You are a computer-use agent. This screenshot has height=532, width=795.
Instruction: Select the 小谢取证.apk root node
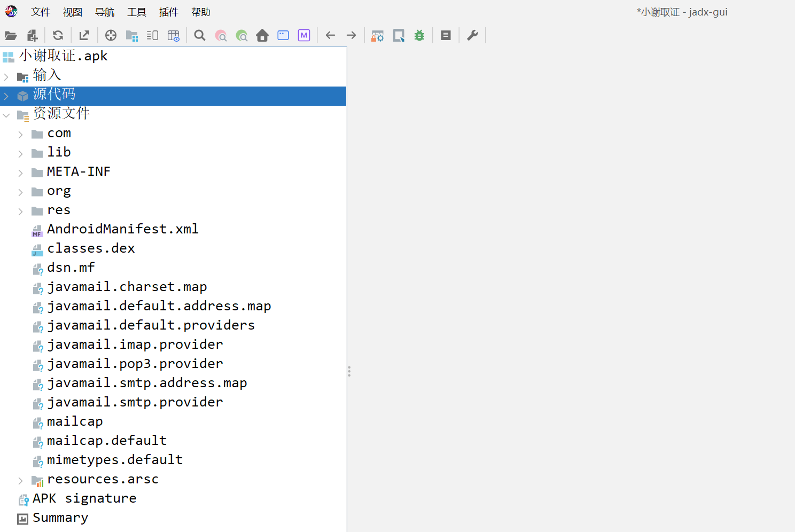click(63, 56)
